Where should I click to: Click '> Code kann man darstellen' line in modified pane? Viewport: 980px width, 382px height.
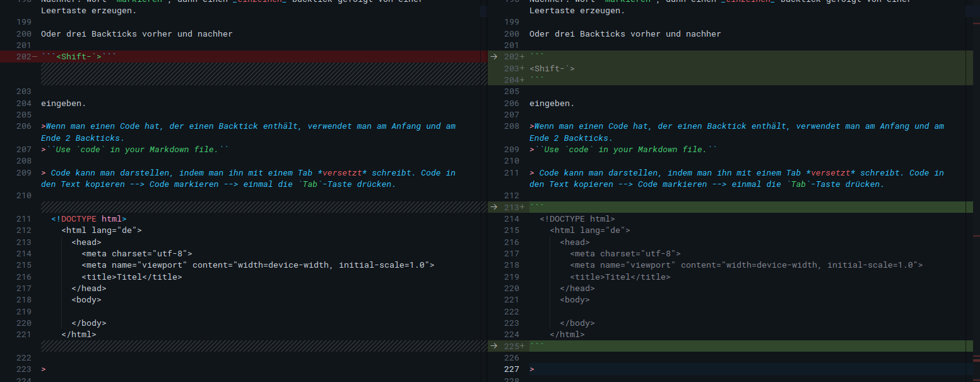point(737,178)
